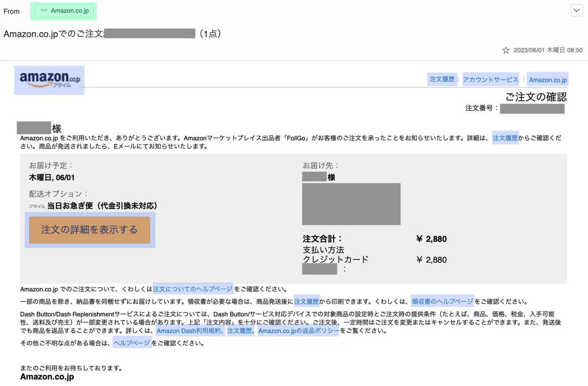Click the date 2023/06/01 木曜日 08:50
The width and height of the screenshot is (588, 386).
click(548, 50)
